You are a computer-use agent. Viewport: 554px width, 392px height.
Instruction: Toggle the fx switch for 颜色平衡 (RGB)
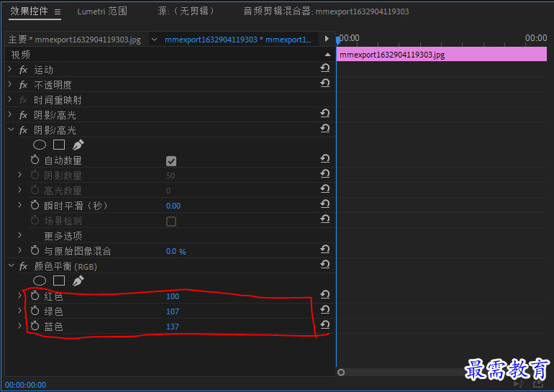tap(23, 266)
